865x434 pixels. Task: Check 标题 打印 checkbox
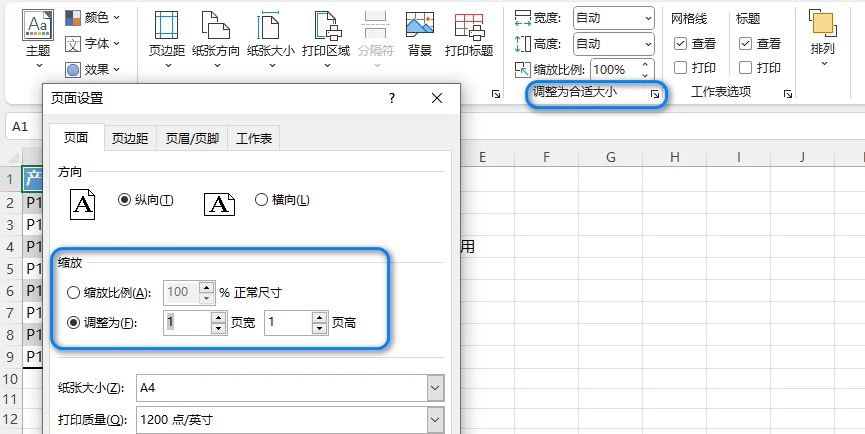click(745, 68)
